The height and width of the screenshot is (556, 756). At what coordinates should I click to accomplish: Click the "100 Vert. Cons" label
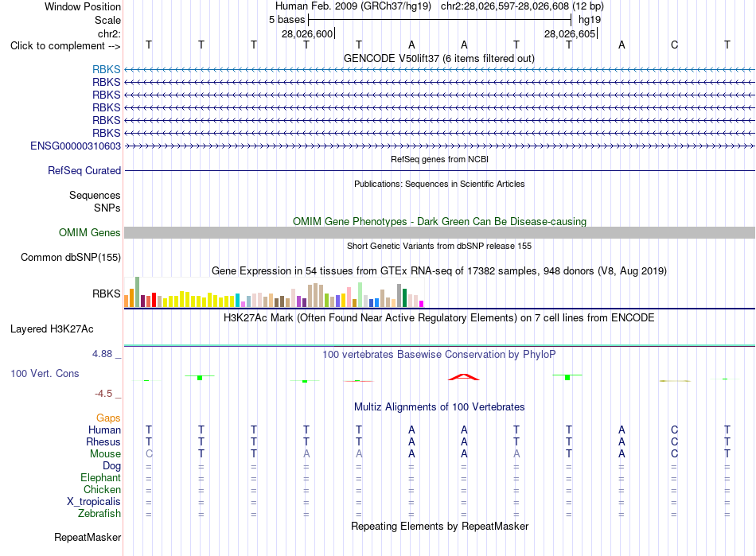[45, 373]
